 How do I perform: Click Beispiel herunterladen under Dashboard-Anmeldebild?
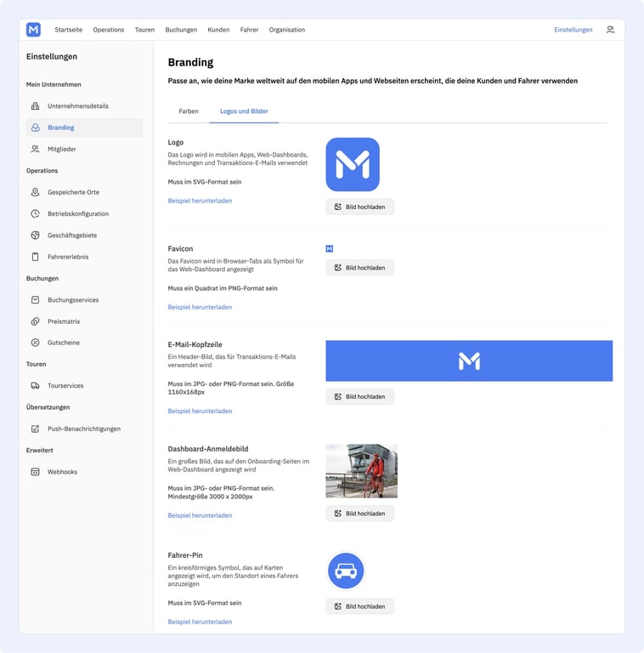pos(200,515)
